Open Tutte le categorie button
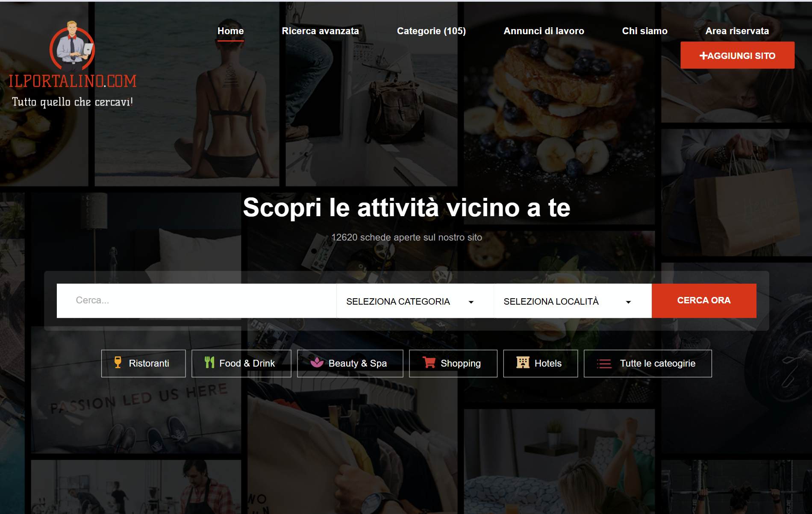The image size is (812, 514). (647, 363)
